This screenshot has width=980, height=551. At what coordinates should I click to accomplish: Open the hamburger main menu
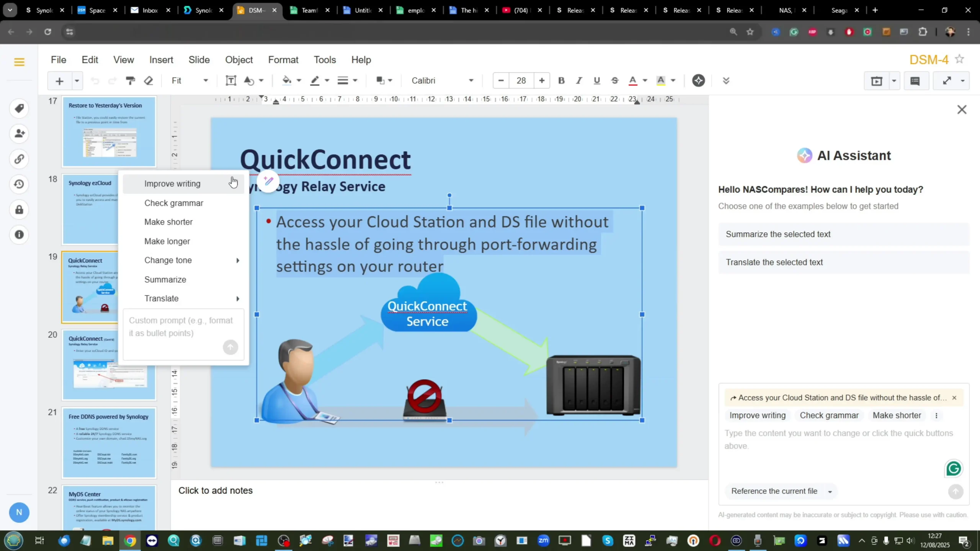pos(19,62)
